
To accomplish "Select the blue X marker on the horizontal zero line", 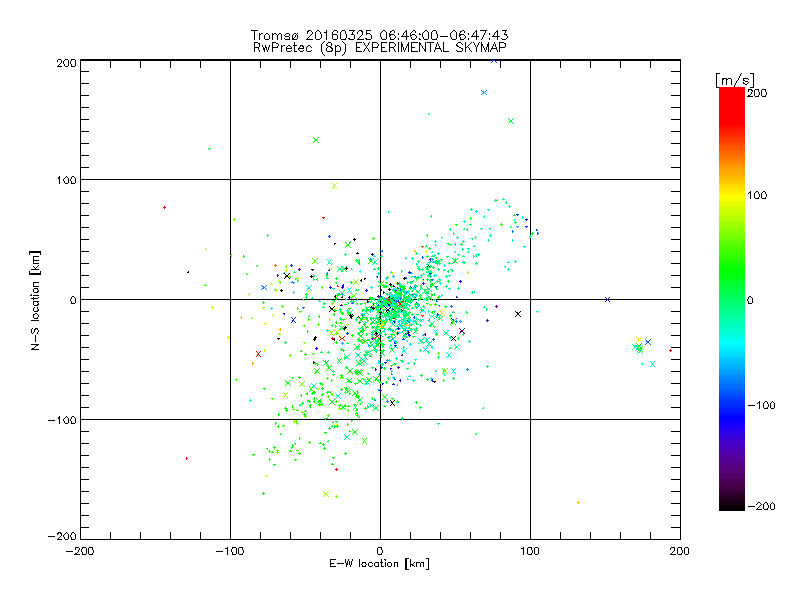I will [x=607, y=299].
